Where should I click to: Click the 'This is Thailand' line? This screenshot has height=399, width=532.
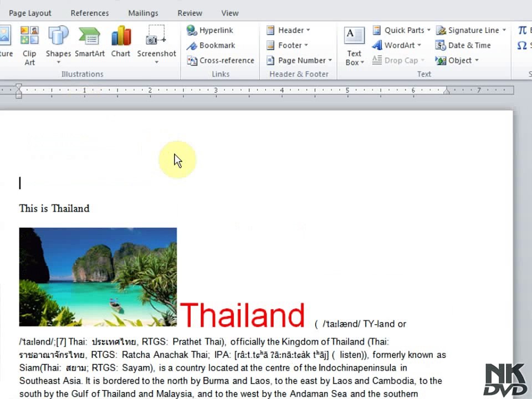(54, 208)
